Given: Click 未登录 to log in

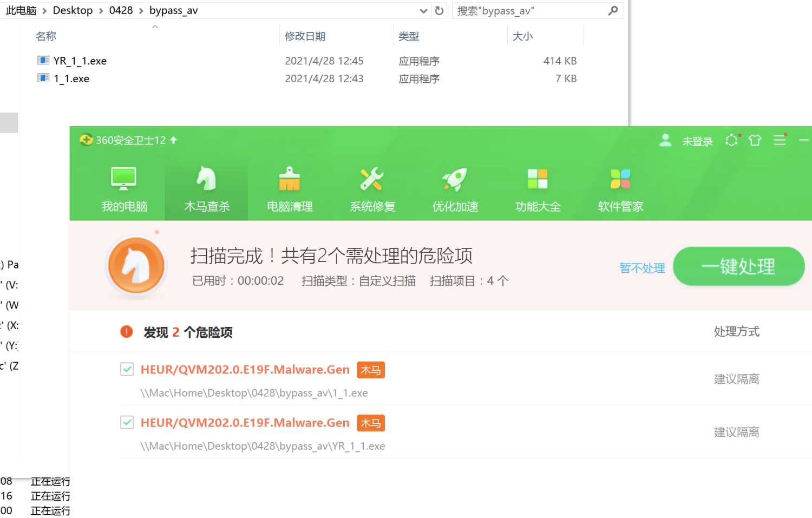Looking at the screenshot, I should 697,141.
